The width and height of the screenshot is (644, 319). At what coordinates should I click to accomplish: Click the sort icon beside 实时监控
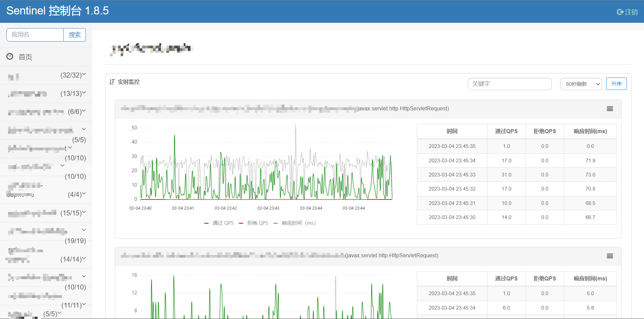(x=112, y=82)
